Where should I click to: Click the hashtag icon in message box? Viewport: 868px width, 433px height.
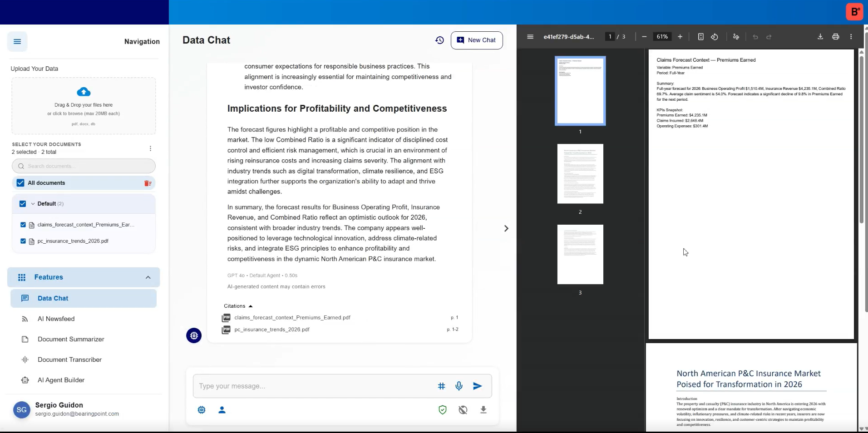coord(441,386)
